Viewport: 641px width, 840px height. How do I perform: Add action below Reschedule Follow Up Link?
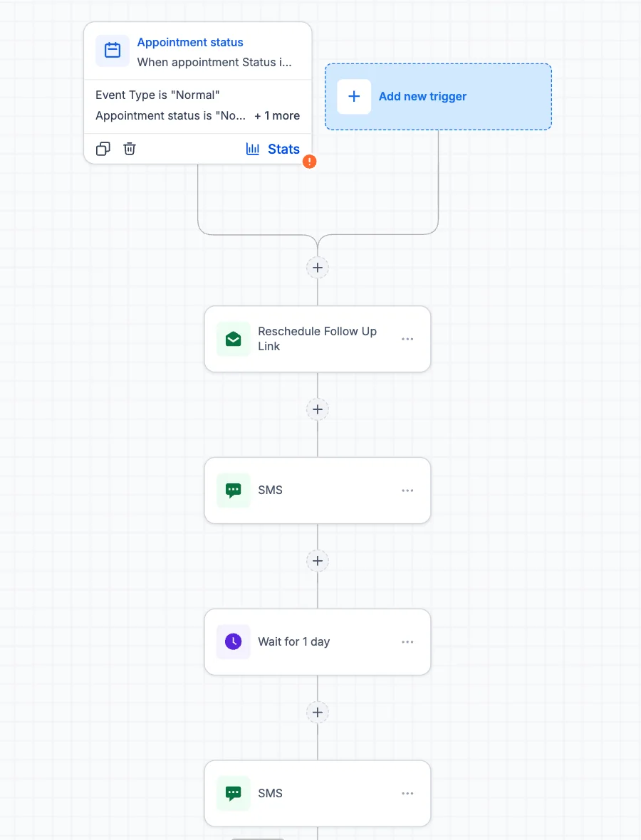pos(317,409)
